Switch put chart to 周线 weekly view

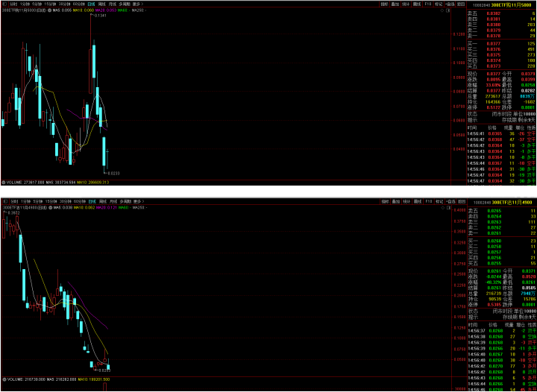pyautogui.click(x=102, y=201)
